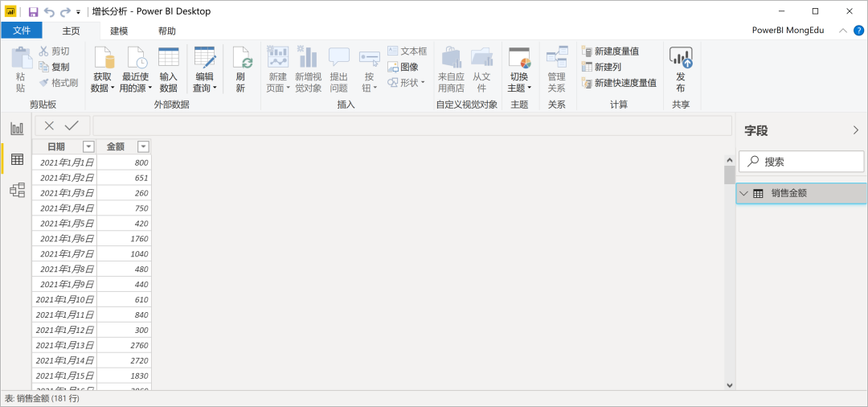868x407 pixels.
Task: Collapse the 字段 pane using the chevron
Action: pos(855,130)
